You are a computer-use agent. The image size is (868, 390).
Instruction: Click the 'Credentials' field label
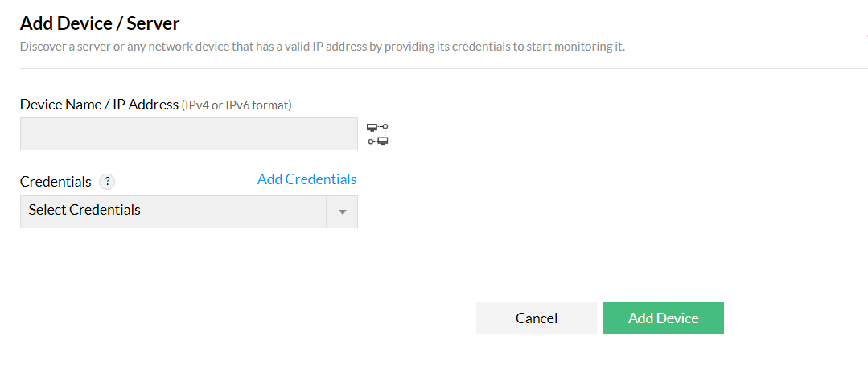point(56,182)
